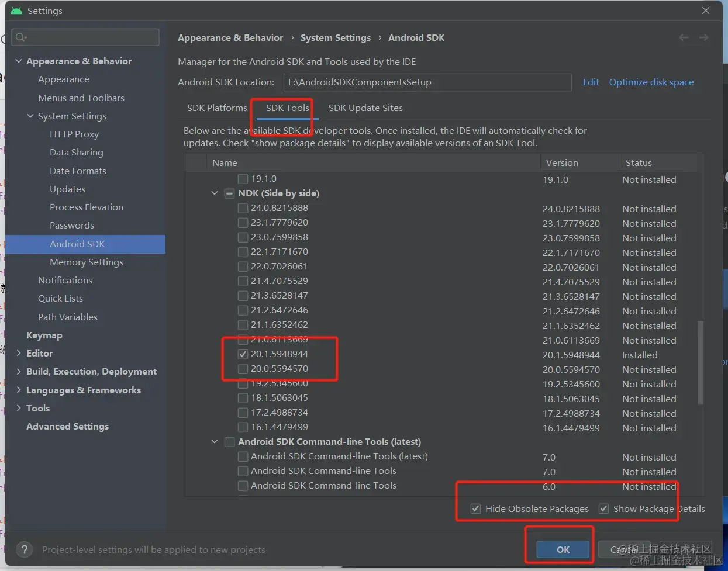The width and height of the screenshot is (728, 571).
Task: Collapse the NDK (Side by side) group
Action: tap(215, 193)
